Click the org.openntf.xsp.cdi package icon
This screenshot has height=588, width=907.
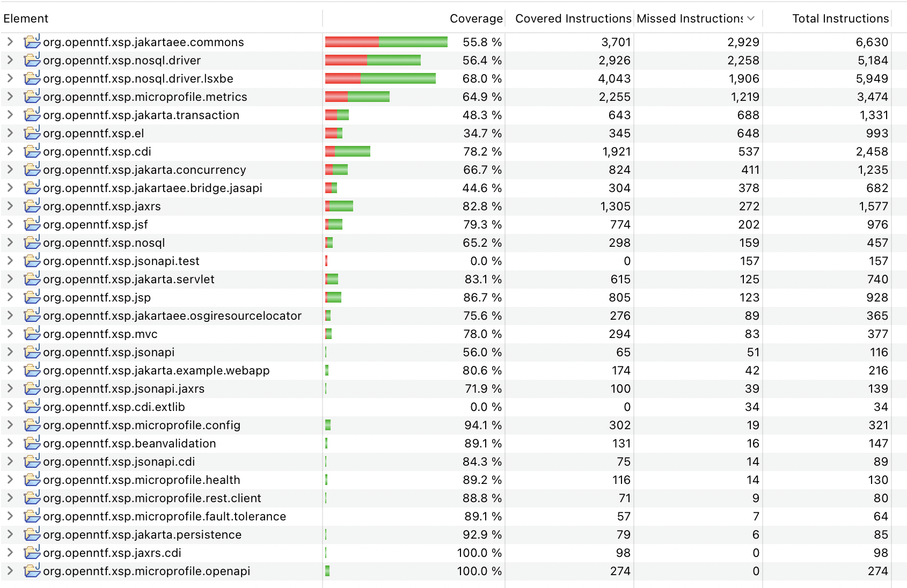pos(32,151)
